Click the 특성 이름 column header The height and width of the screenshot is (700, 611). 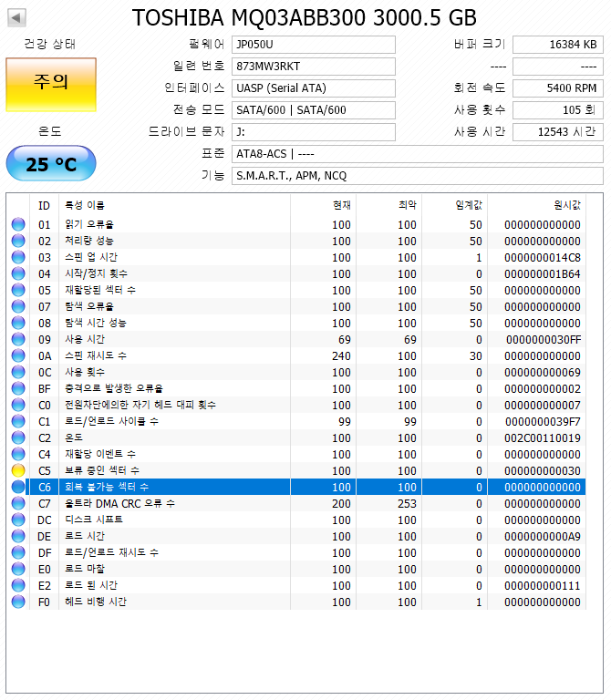[174, 205]
